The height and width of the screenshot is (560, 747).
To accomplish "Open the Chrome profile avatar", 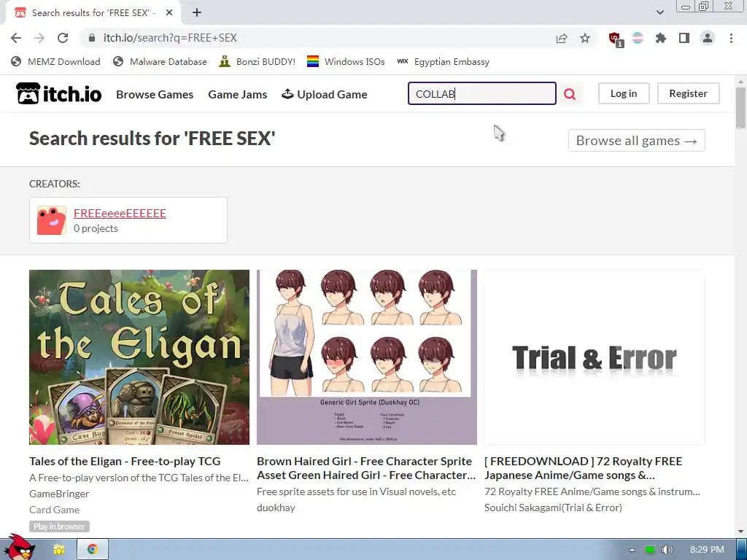I will (x=708, y=38).
